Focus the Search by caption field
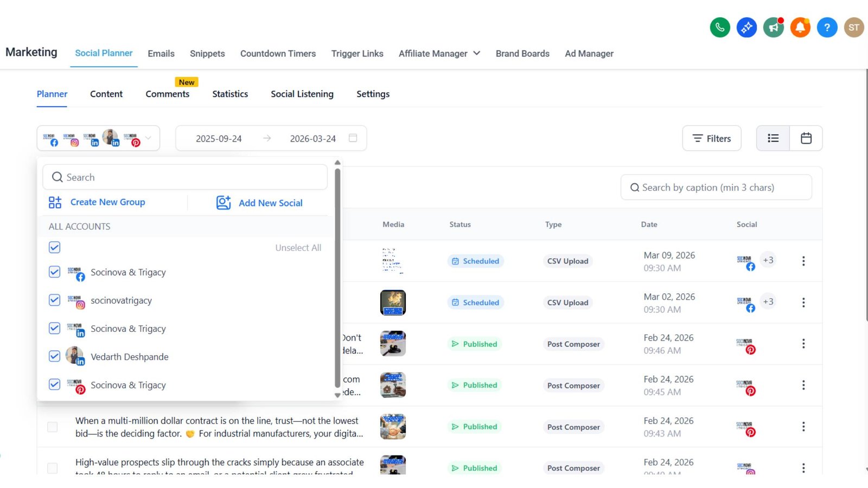The image size is (868, 488). (716, 188)
